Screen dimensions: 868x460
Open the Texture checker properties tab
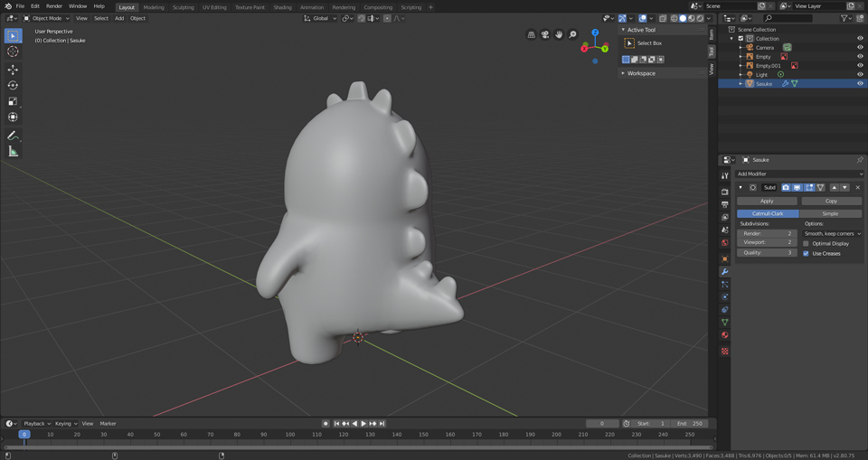pyautogui.click(x=724, y=351)
